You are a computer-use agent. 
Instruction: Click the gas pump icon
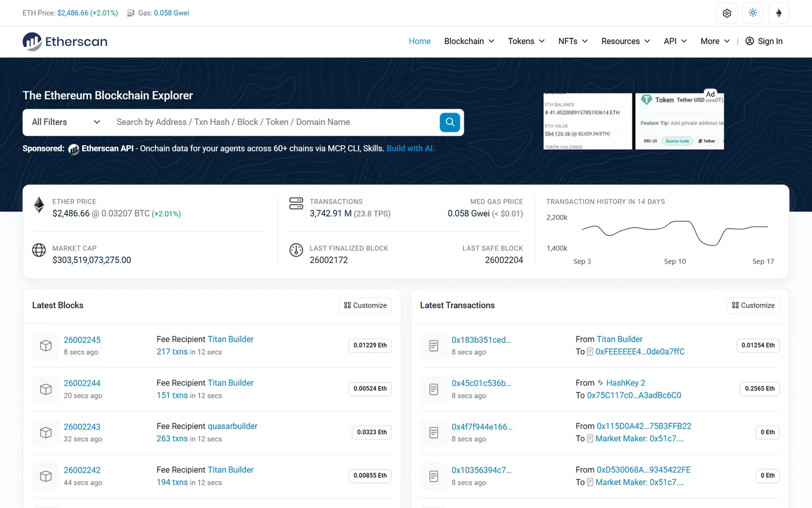[x=131, y=13]
